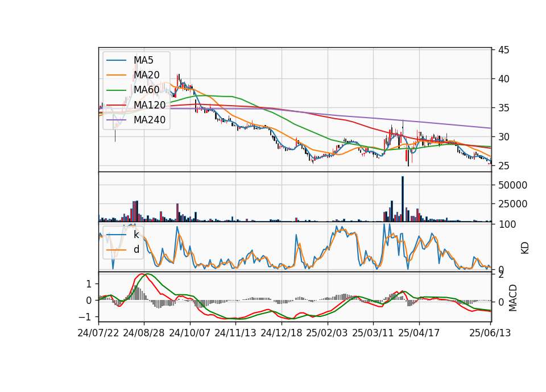The height and width of the screenshot is (392, 546).
Task: Click the KD axis value 100
Action: click(507, 224)
